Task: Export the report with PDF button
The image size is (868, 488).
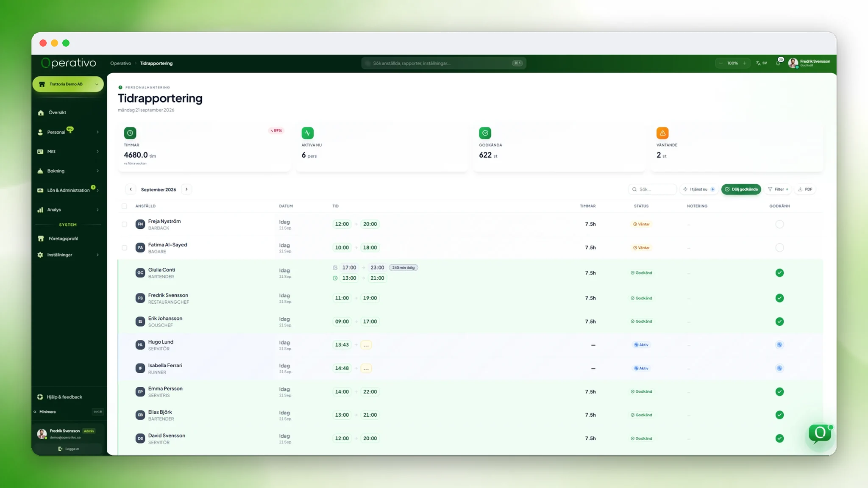Action: (x=805, y=189)
